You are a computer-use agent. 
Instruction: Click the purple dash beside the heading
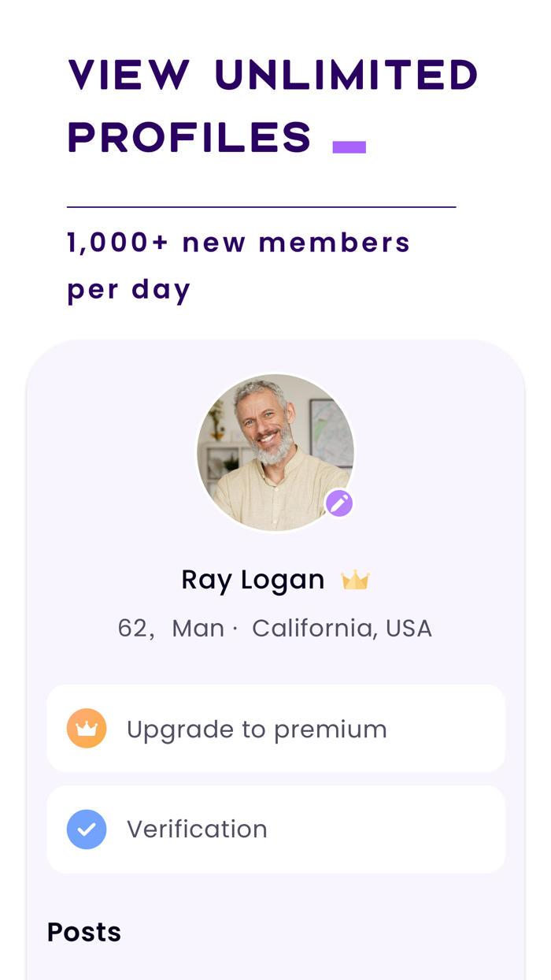click(349, 144)
